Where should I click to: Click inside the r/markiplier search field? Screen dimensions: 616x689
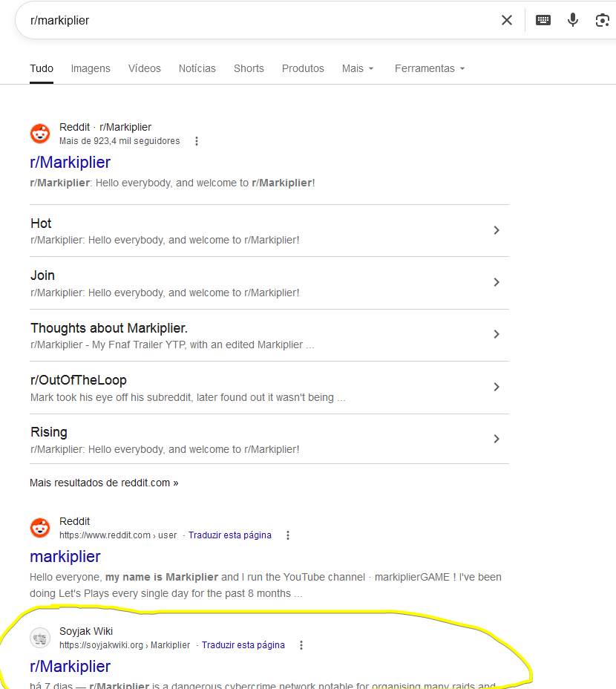(x=259, y=20)
